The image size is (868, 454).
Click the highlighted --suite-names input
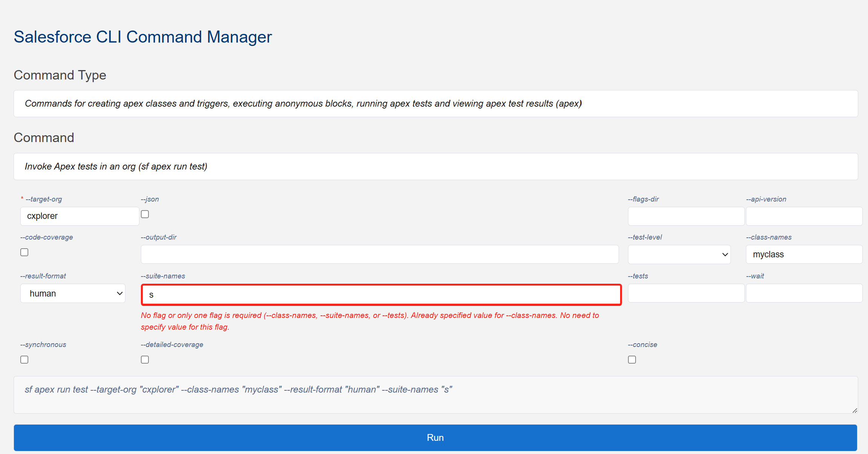click(381, 295)
